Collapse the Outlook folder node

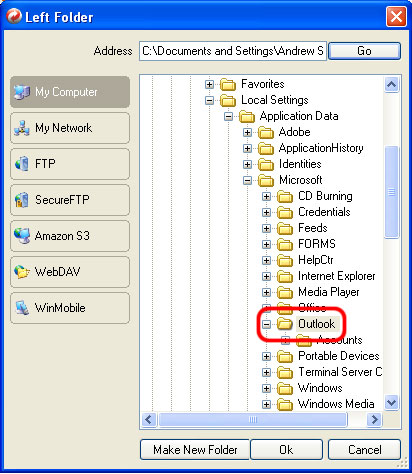coord(266,324)
